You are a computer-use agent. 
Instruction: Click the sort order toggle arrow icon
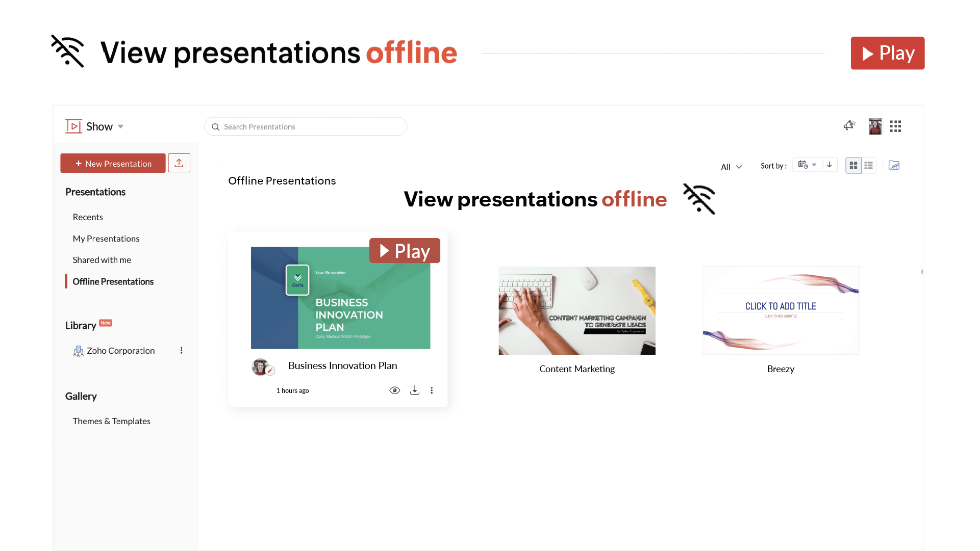pyautogui.click(x=829, y=165)
